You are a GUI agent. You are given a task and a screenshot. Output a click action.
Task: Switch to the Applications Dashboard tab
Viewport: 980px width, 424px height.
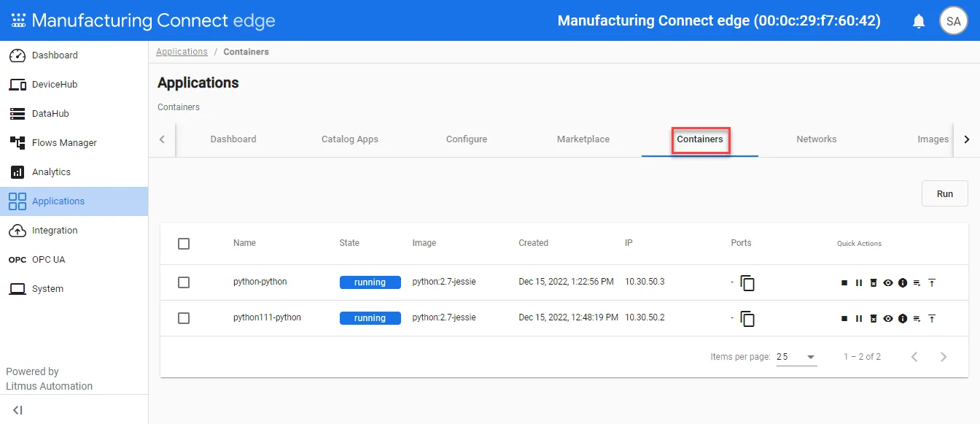tap(233, 139)
